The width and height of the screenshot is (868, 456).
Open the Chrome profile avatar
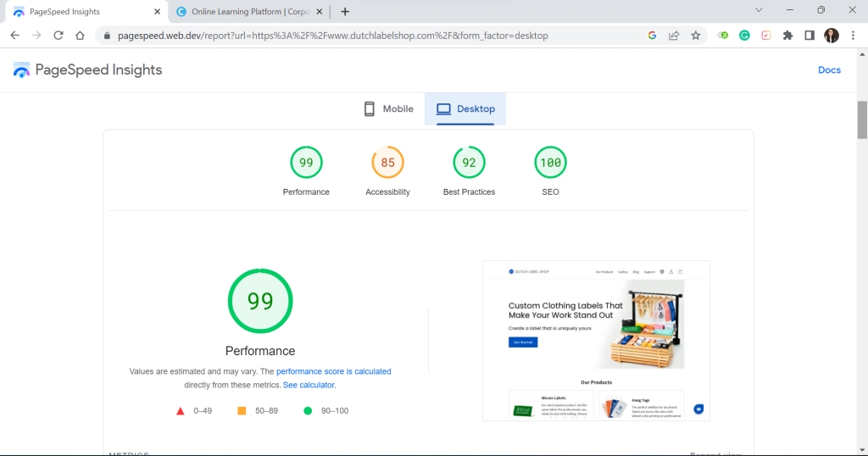(x=832, y=36)
